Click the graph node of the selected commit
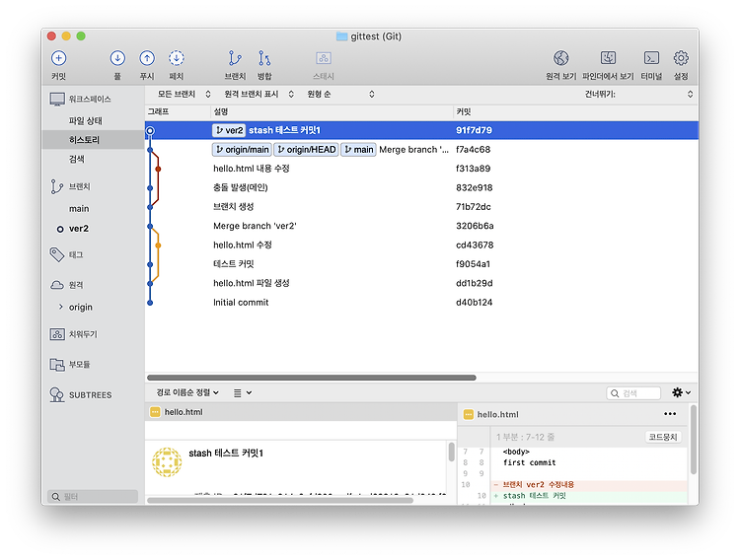Image resolution: width=740 pixels, height=560 pixels. [x=150, y=131]
